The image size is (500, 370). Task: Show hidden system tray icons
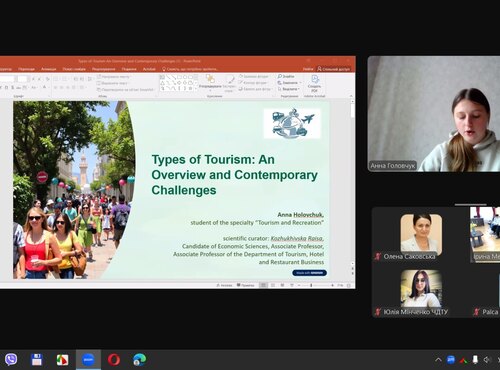(438, 360)
